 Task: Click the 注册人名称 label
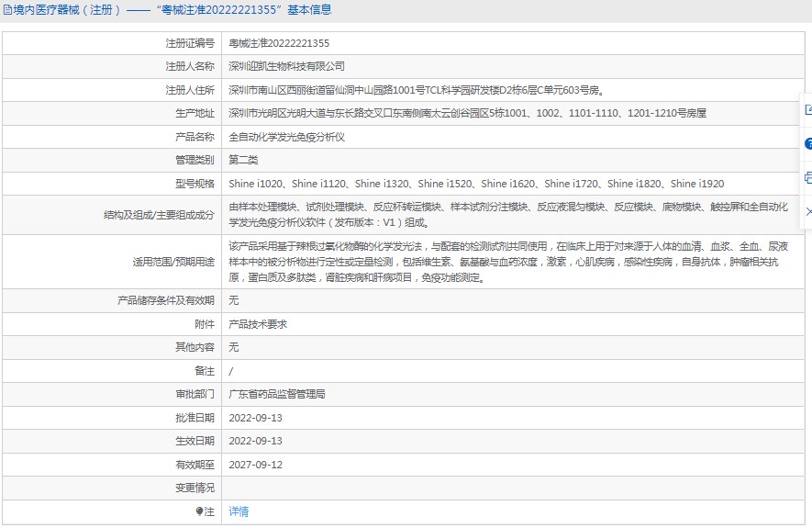tap(190, 66)
